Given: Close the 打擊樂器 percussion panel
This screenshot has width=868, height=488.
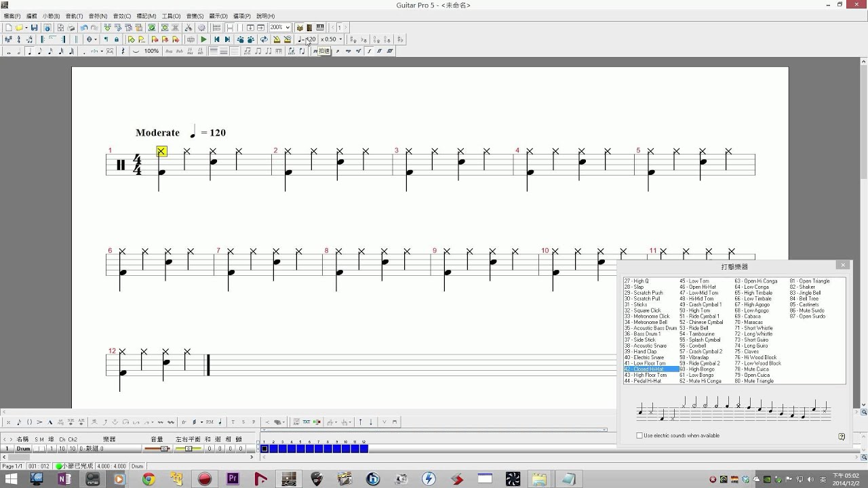Looking at the screenshot, I should click(843, 265).
